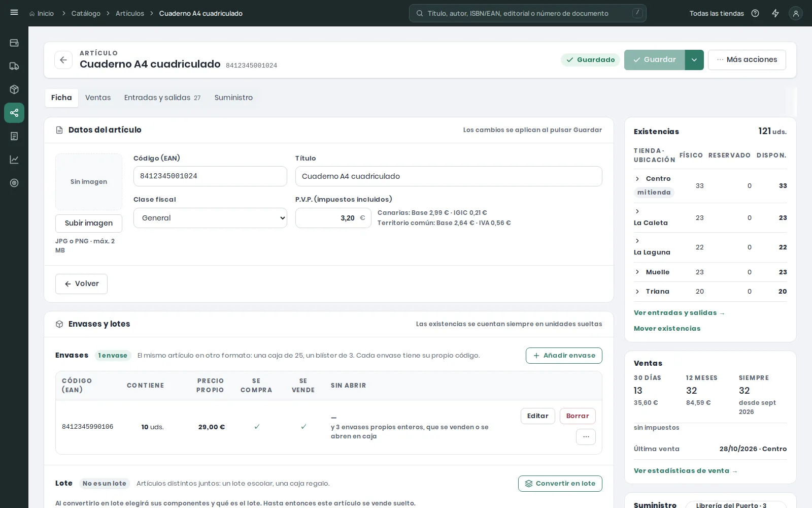The image size is (812, 508).
Task: Open the target sidebar icon
Action: coord(14,183)
